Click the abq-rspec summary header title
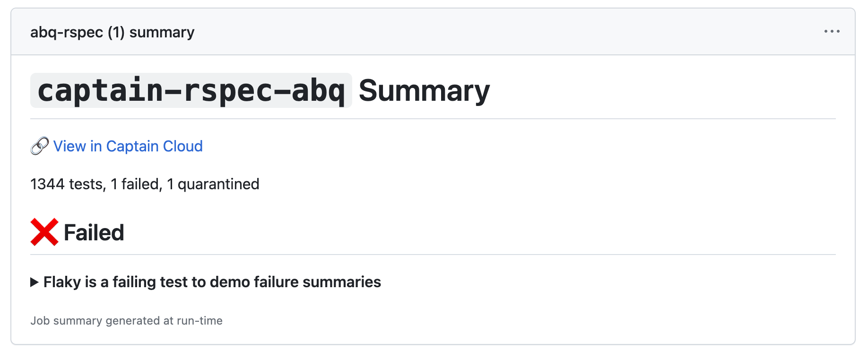 (x=112, y=31)
